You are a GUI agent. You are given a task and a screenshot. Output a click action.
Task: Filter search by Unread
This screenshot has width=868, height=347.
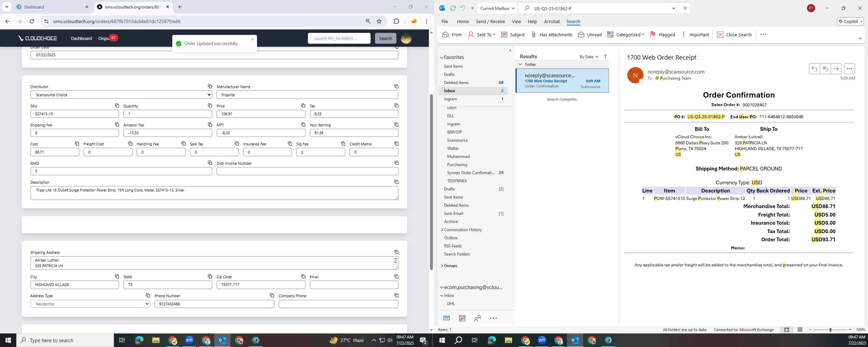tap(590, 35)
